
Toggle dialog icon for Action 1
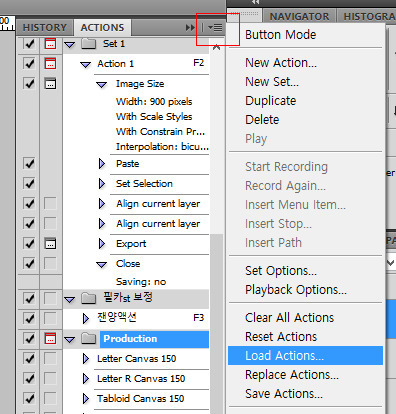pyautogui.click(x=50, y=63)
